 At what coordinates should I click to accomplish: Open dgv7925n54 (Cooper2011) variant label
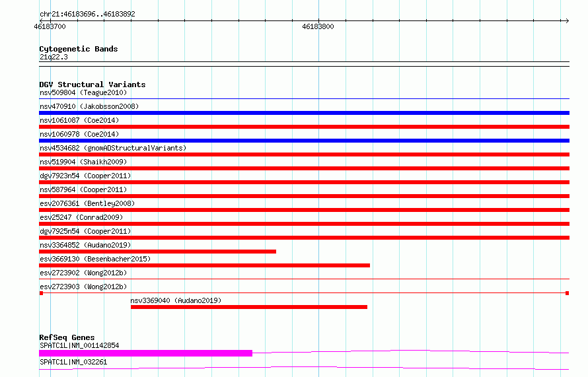[x=85, y=231]
